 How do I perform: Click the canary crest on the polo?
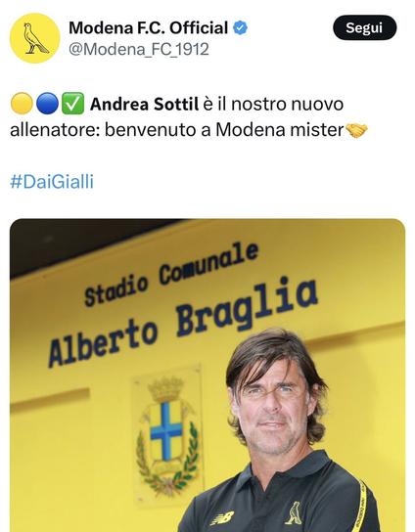(x=295, y=513)
